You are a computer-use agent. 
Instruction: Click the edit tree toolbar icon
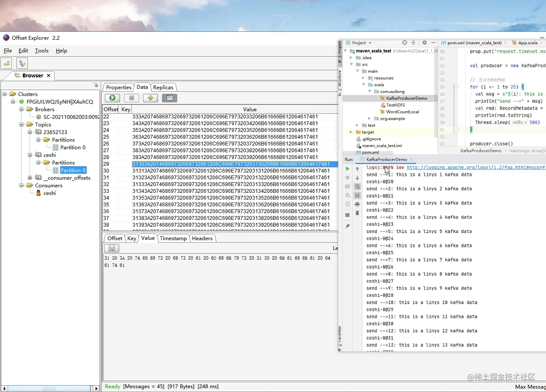pyautogui.click(x=22, y=63)
